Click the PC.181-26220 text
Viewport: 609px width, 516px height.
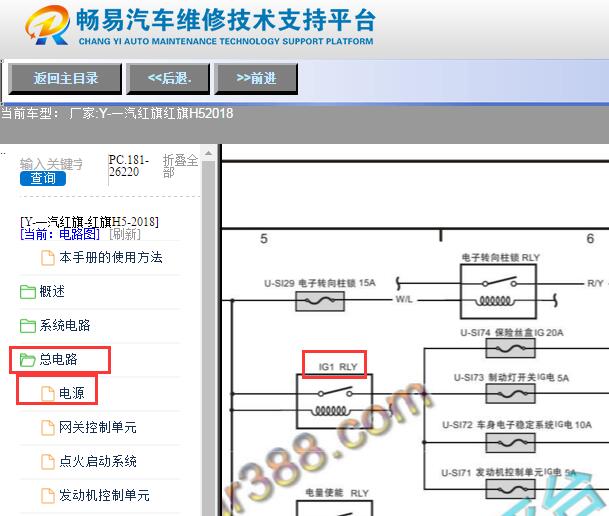click(x=129, y=166)
